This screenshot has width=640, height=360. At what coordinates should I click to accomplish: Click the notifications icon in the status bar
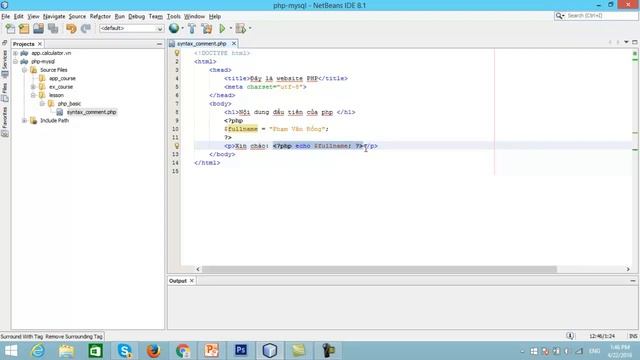click(x=570, y=336)
